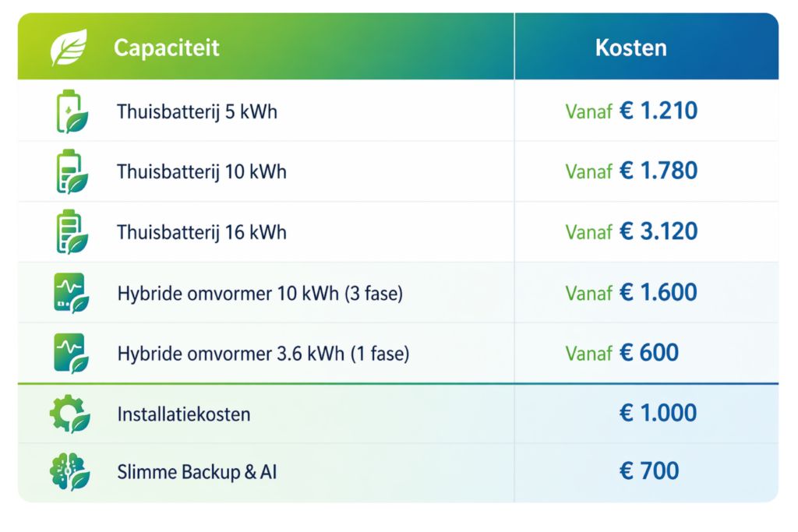
Task: Select the Capaciteit column header
Action: tap(166, 48)
